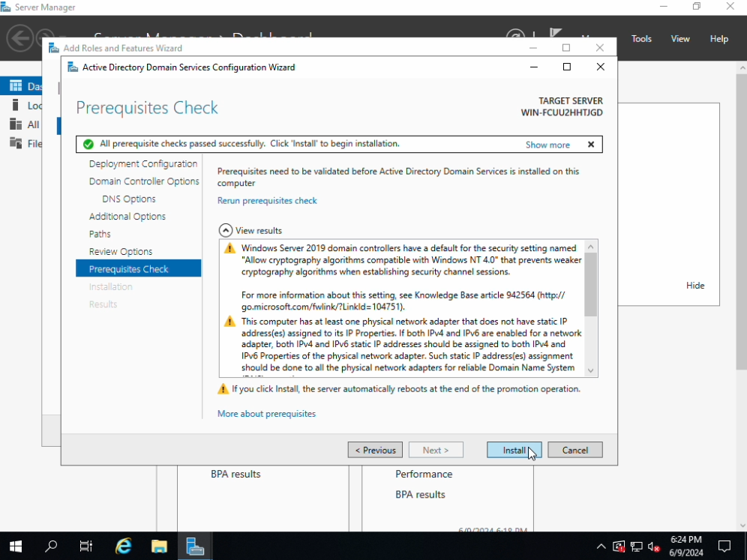
Task: Open BPA results in left tile
Action: point(235,475)
